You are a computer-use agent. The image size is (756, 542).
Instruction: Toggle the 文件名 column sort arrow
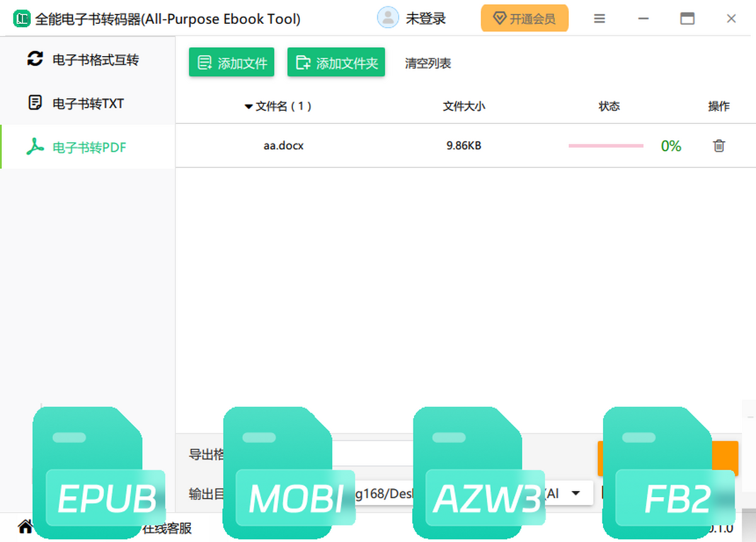tap(249, 107)
